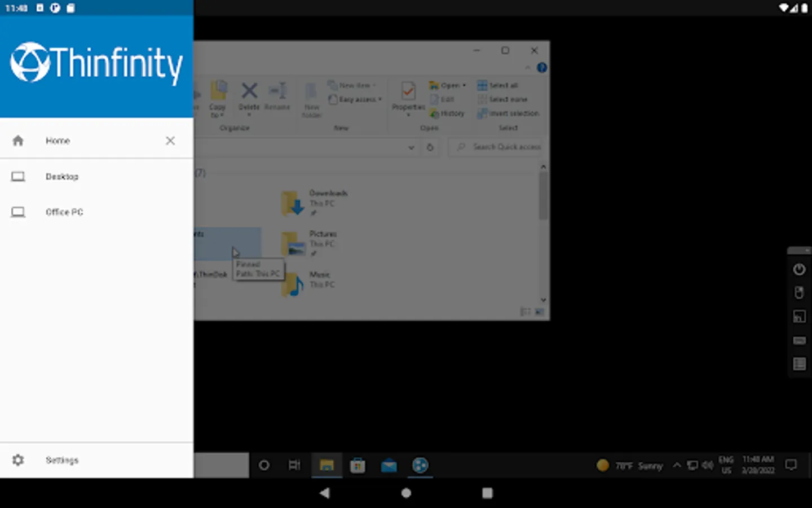The width and height of the screenshot is (812, 508).
Task: Click the volume speaker in system tray
Action: pos(708,466)
